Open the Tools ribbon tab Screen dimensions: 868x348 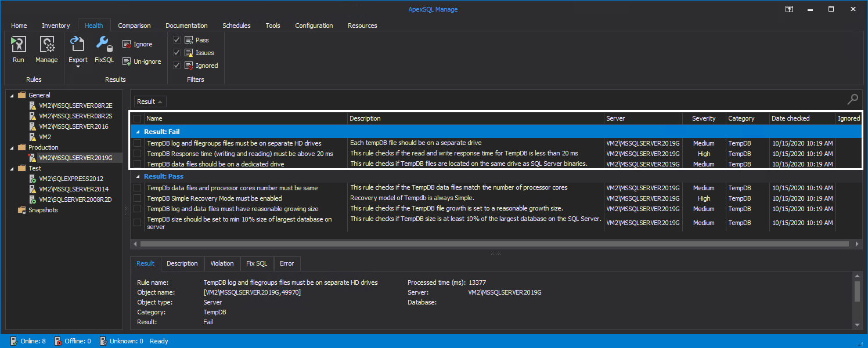273,26
